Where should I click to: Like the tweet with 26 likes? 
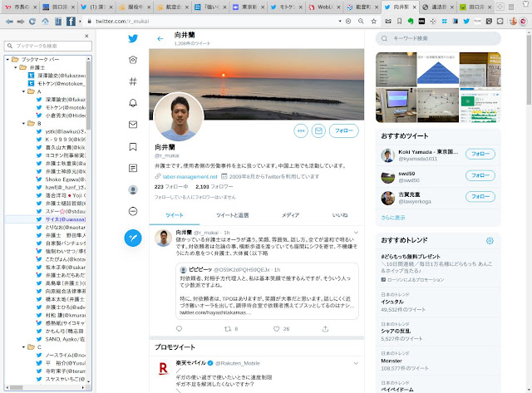(277, 328)
